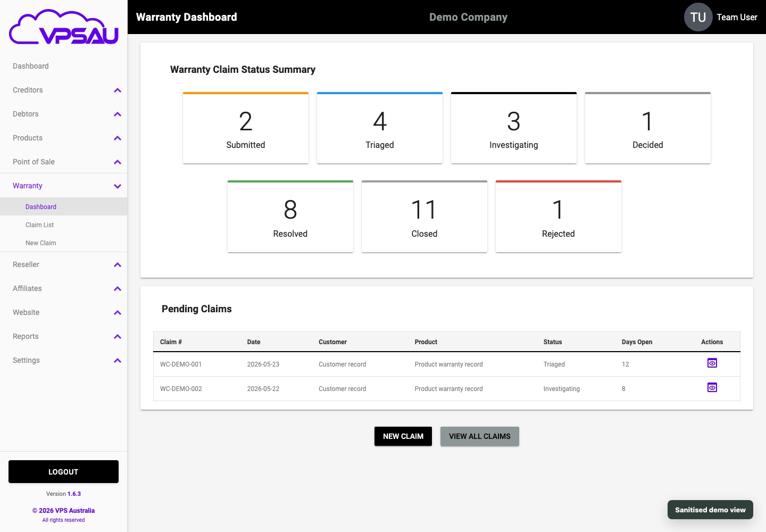
Task: Click the Status column header
Action: click(x=553, y=342)
